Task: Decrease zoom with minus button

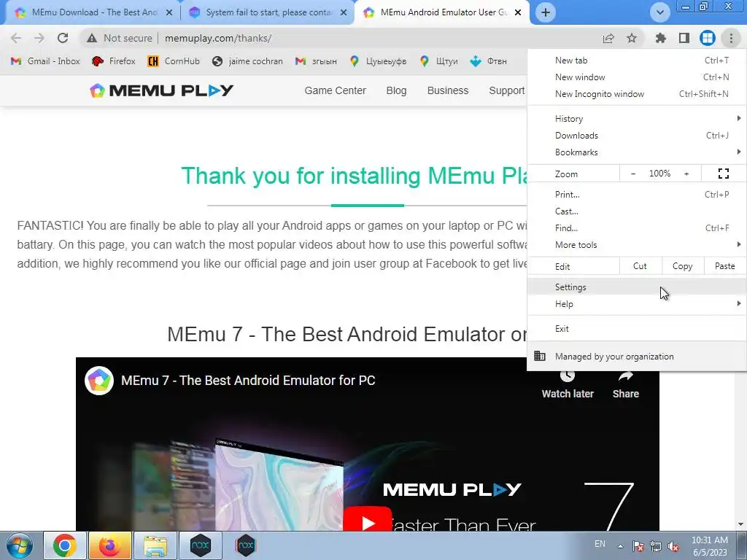Action: click(x=632, y=174)
